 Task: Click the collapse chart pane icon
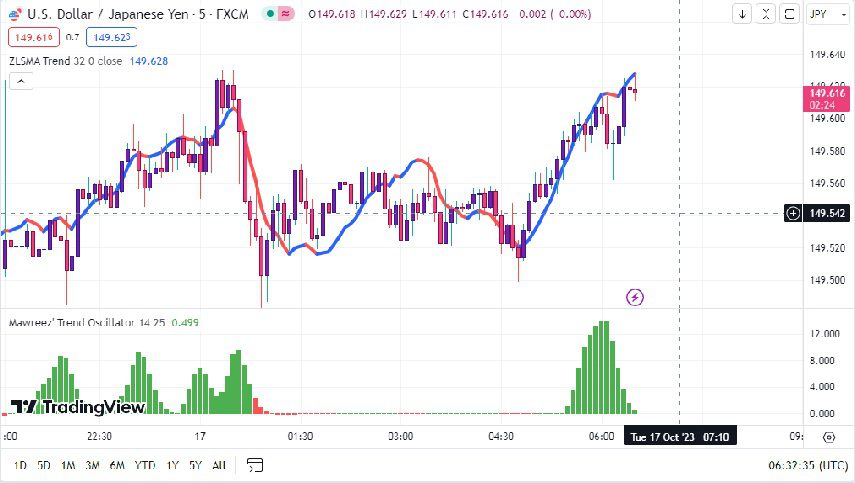coord(766,14)
